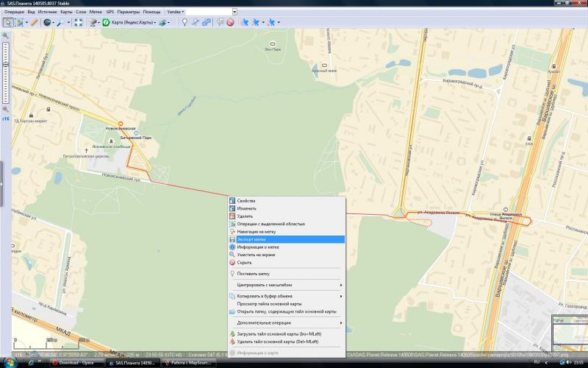Choose Удалить in context menu
Viewport: 588px width, 368px height.
tap(287, 216)
